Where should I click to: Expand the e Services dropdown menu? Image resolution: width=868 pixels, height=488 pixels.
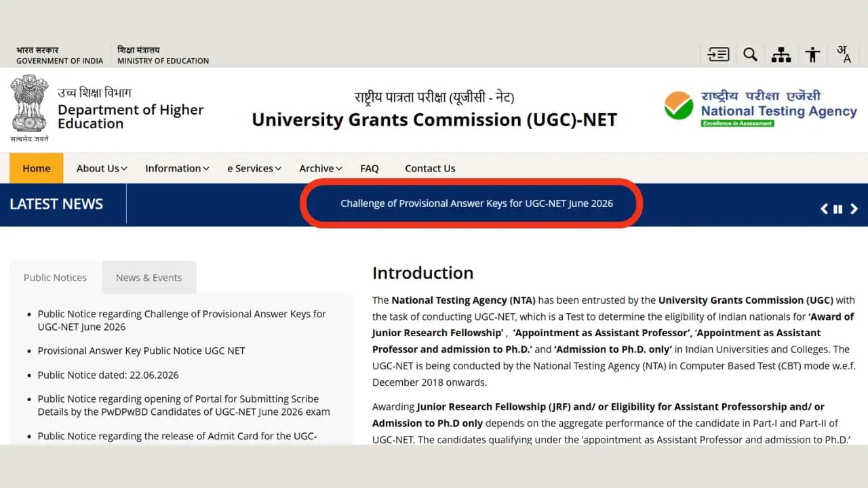pos(254,168)
